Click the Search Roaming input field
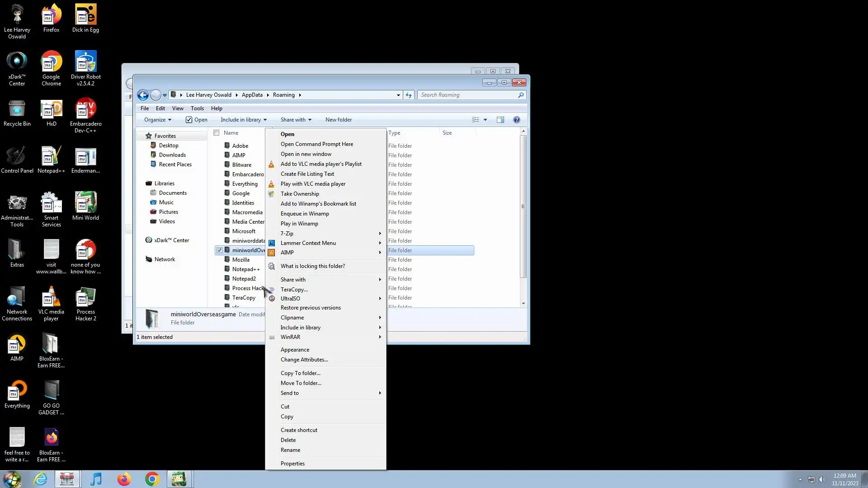Viewport: 868px width, 488px height. [x=468, y=95]
